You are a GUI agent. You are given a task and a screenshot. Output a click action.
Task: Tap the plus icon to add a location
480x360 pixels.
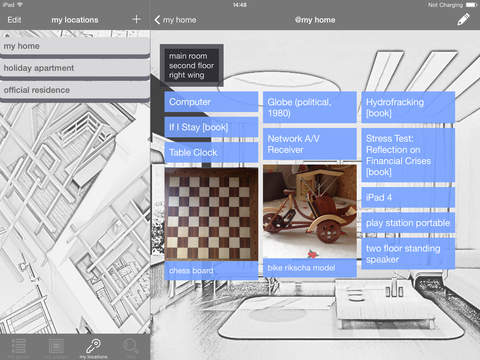pos(136,19)
